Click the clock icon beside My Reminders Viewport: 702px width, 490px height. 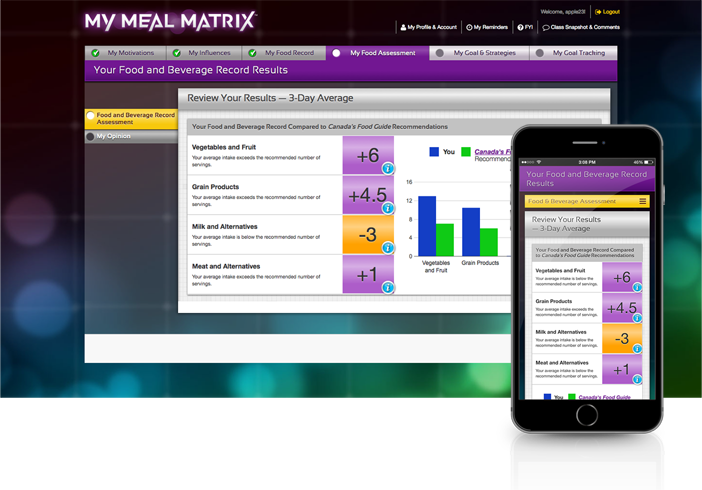469,27
